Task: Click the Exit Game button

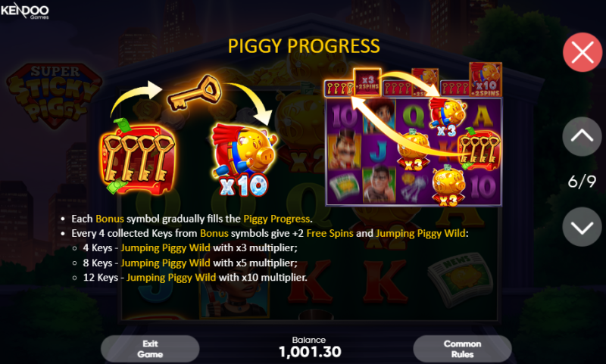Action: 150,349
